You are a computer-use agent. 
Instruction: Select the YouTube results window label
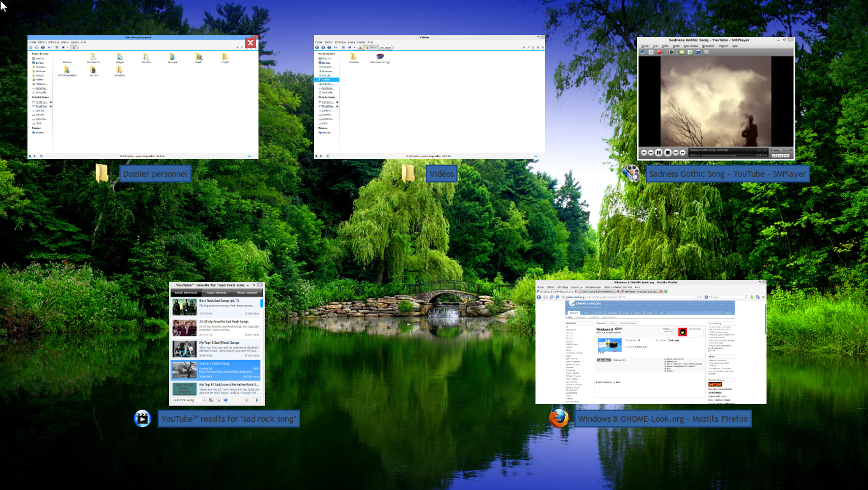pyautogui.click(x=228, y=419)
